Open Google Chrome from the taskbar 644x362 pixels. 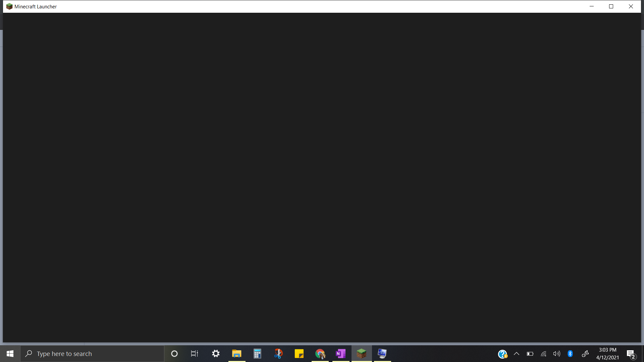320,354
